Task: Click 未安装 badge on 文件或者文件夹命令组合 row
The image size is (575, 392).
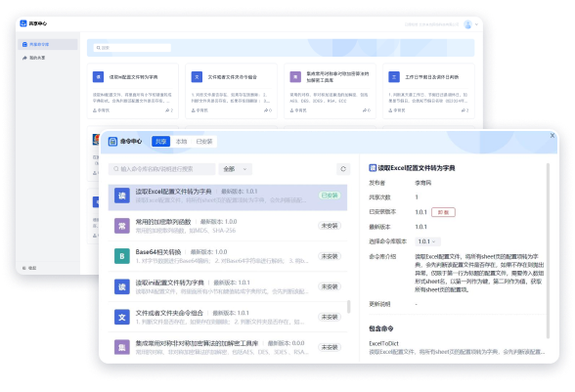Action: (x=330, y=317)
